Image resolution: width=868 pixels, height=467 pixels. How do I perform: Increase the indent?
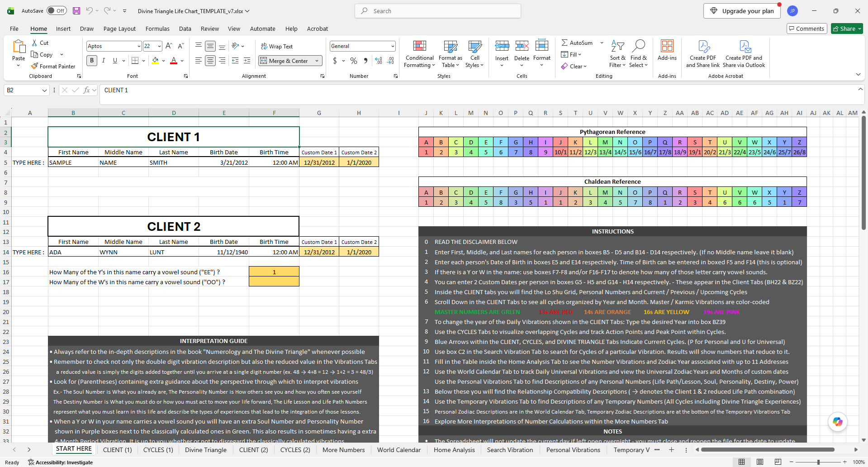point(247,60)
